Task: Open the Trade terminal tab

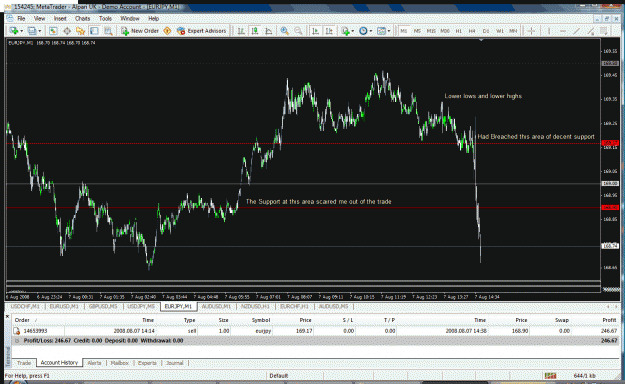Action: click(x=24, y=363)
